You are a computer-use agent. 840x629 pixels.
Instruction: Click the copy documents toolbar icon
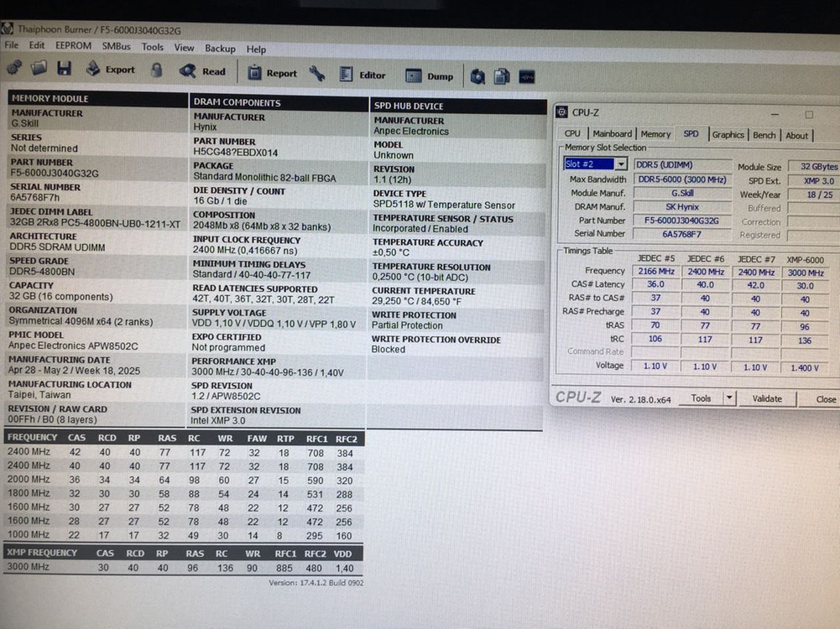tap(502, 76)
